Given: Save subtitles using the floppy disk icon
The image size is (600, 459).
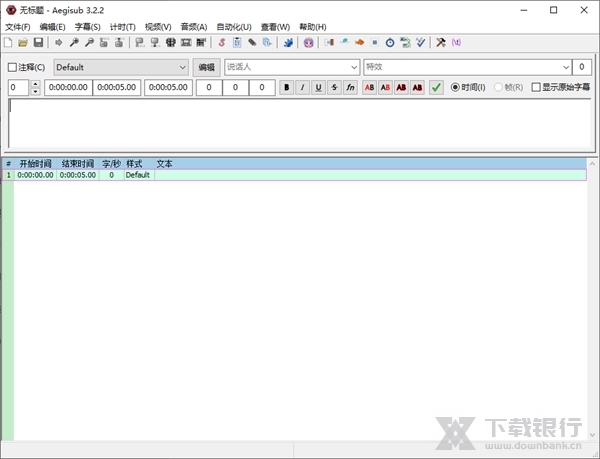Looking at the screenshot, I should [x=38, y=43].
